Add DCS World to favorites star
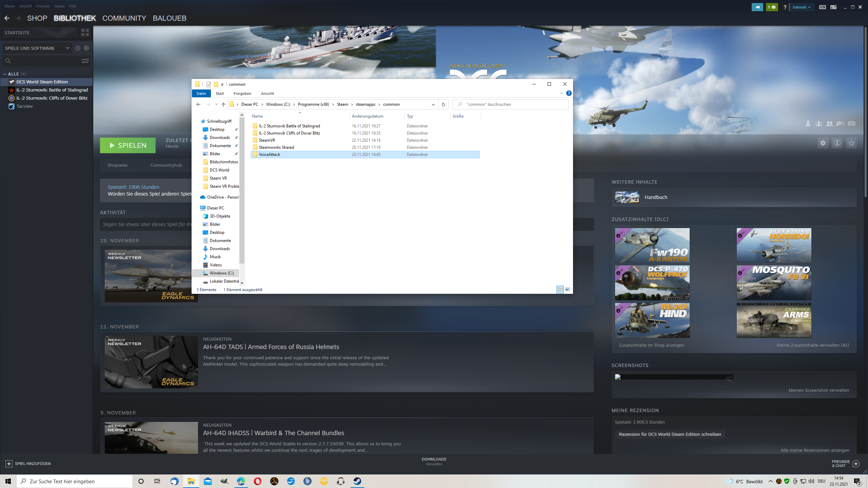The image size is (868, 488). coord(851,143)
